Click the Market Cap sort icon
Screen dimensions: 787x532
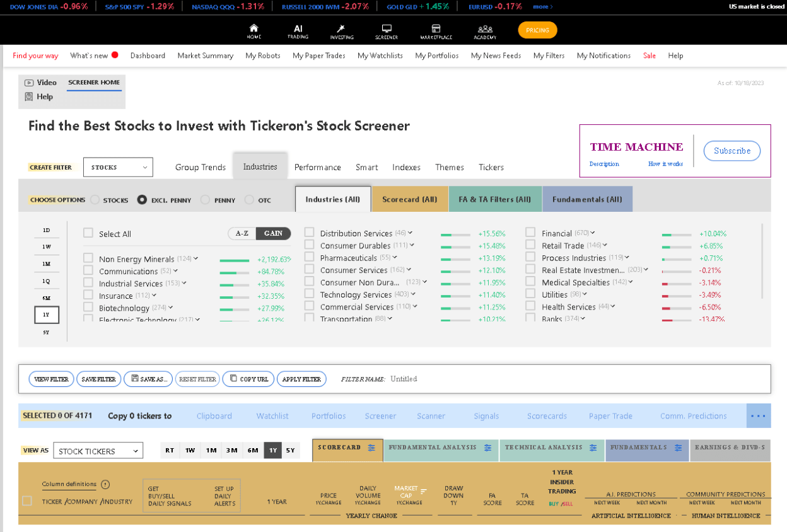[424, 491]
